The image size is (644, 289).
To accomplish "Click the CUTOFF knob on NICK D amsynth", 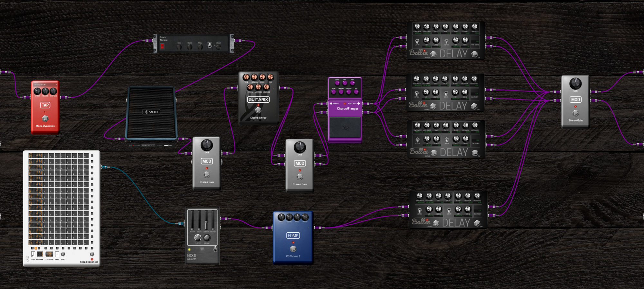I will click(198, 238).
